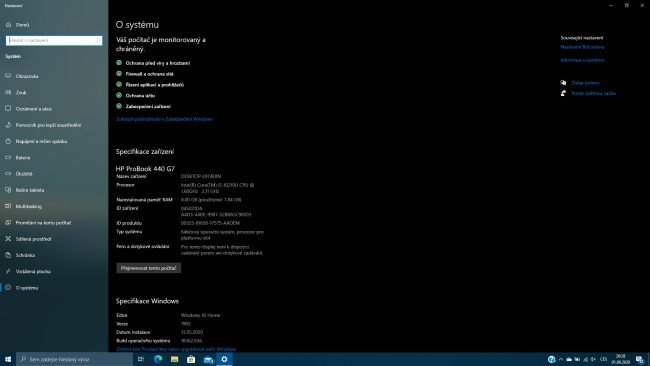Click the search field in the Settings sidebar

coord(54,41)
